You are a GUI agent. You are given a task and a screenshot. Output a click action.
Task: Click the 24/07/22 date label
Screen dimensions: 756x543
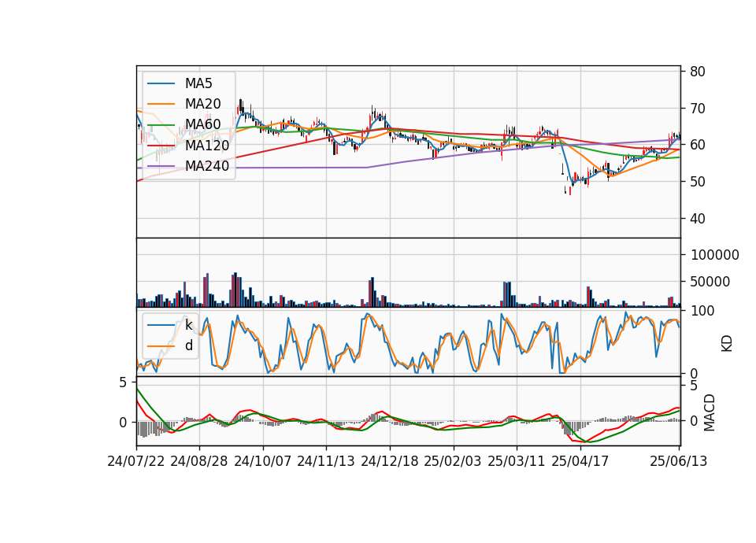tap(136, 461)
